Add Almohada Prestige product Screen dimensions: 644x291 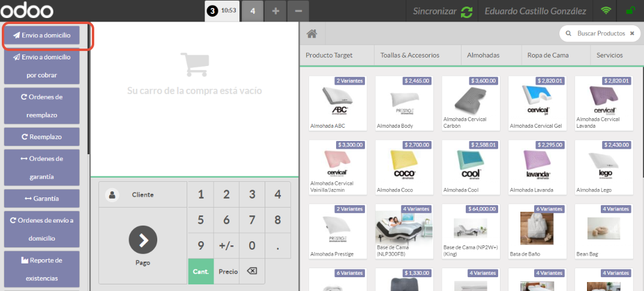click(x=338, y=232)
